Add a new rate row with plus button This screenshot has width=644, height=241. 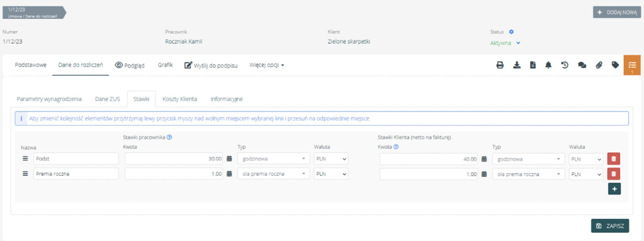click(x=614, y=189)
